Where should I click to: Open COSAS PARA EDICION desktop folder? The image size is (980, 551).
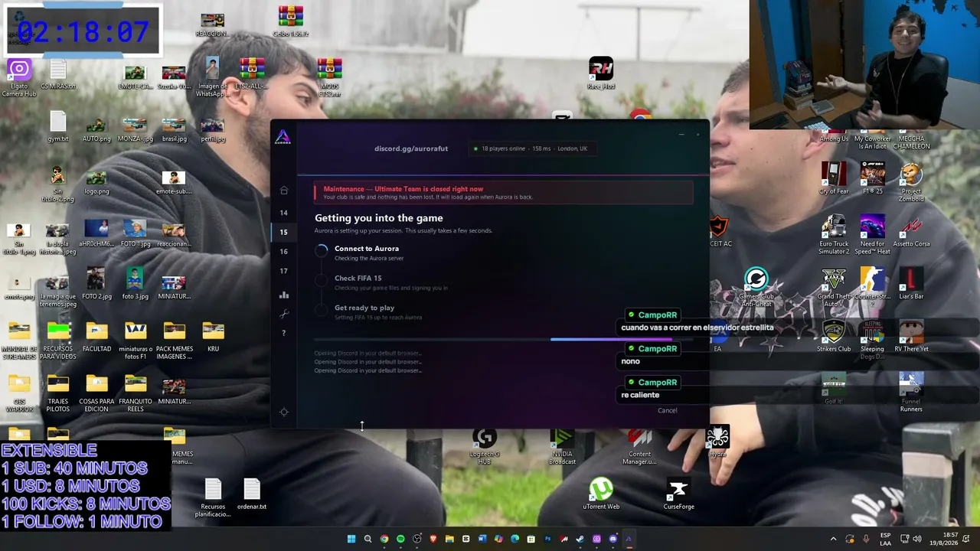(96, 393)
